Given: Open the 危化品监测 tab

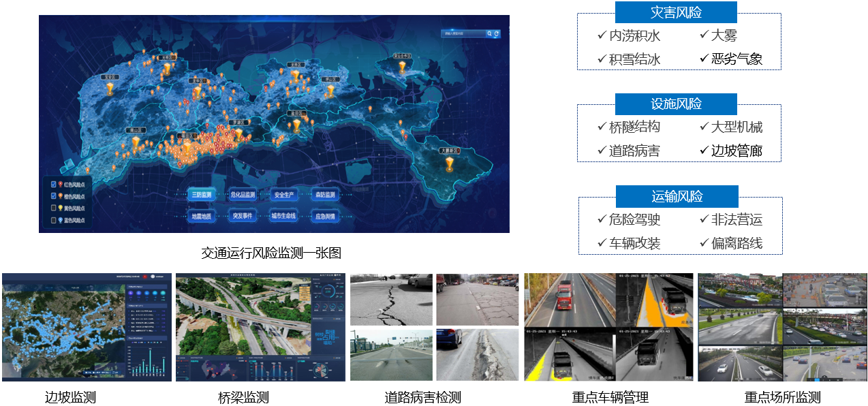Looking at the screenshot, I should point(243,195).
